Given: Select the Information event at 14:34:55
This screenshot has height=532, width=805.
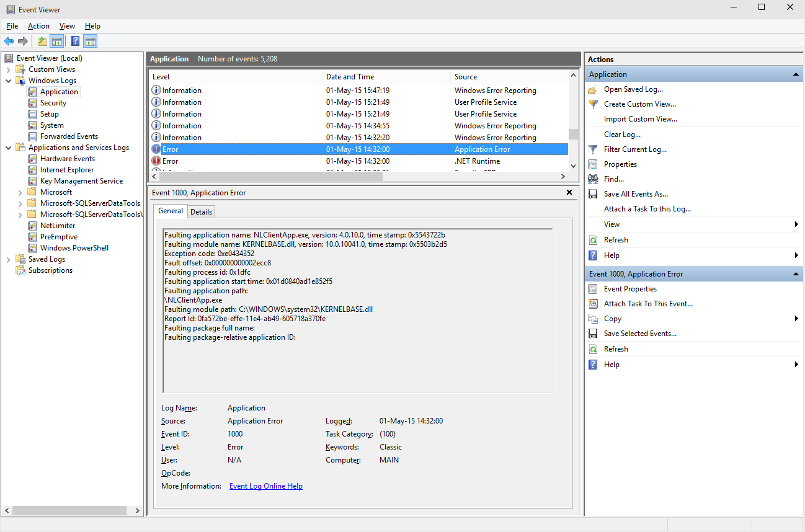Looking at the screenshot, I should tap(358, 126).
